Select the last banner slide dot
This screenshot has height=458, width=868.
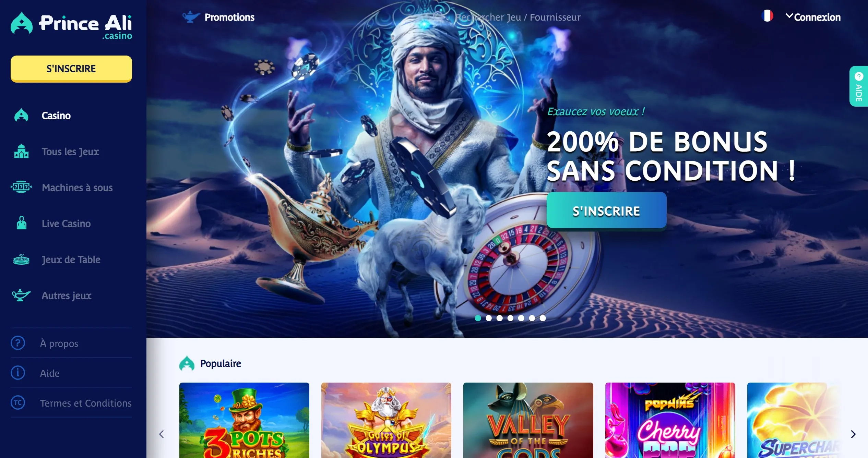(543, 318)
